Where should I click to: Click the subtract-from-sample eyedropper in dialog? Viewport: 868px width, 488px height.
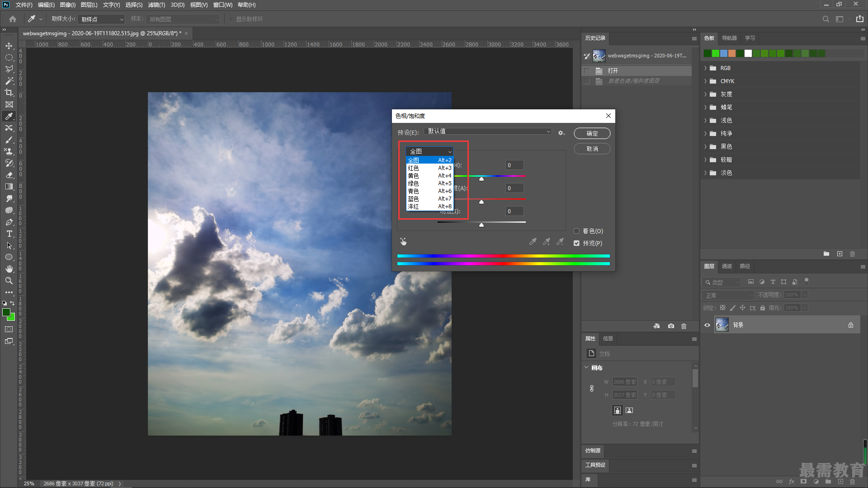[x=560, y=242]
